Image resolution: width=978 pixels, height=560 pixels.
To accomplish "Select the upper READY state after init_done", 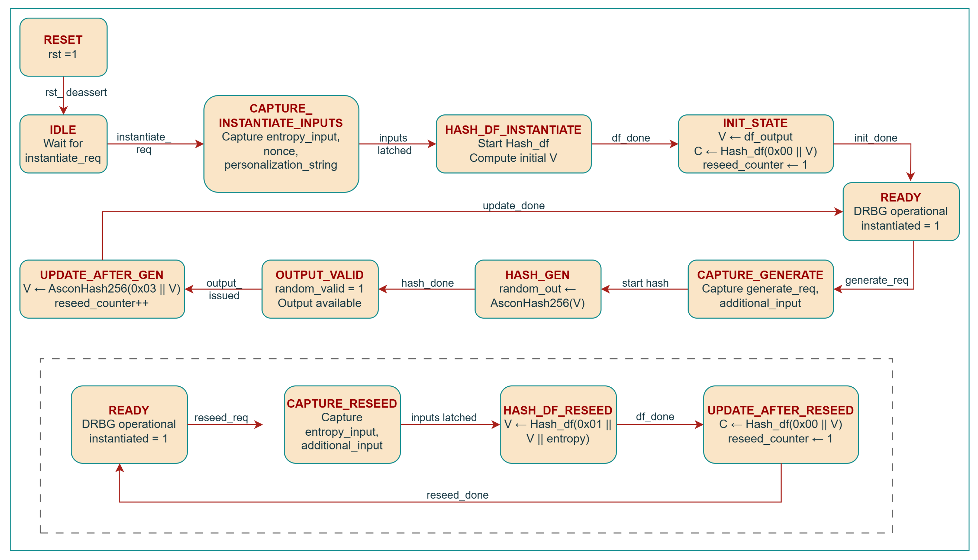I will 901,211.
